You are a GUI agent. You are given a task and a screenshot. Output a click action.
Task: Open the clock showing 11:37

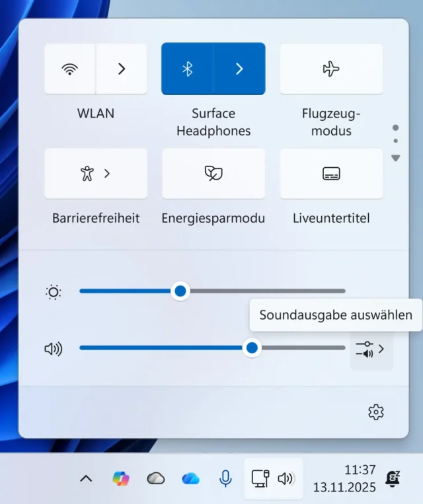point(344,479)
